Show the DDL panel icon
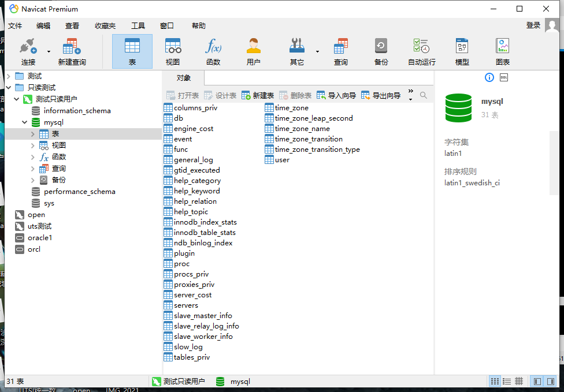 point(504,77)
